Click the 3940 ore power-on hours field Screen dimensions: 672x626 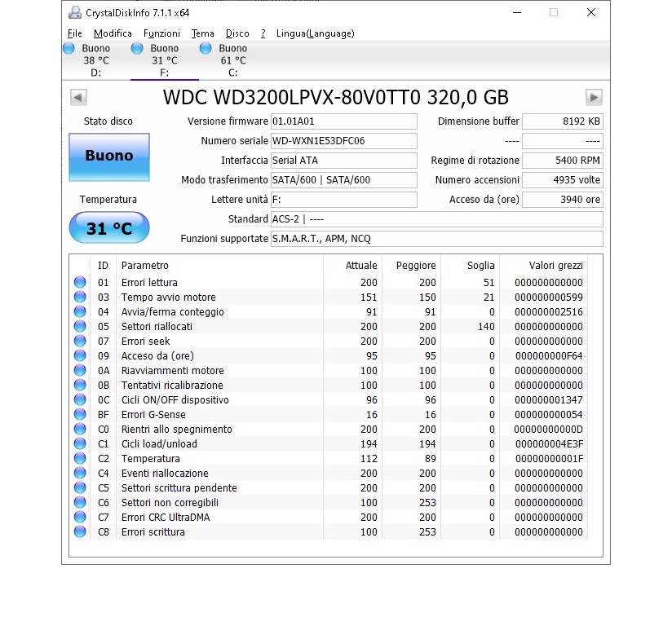pos(563,200)
